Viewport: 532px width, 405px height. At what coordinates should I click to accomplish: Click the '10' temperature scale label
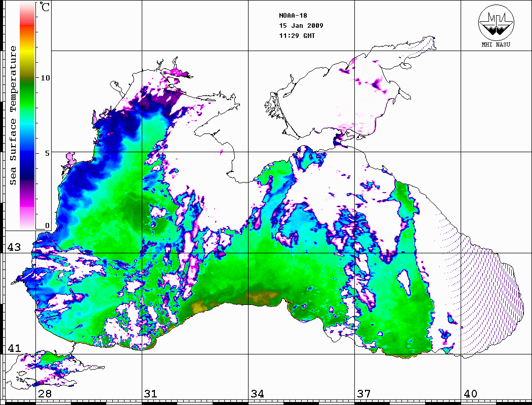tap(45, 78)
